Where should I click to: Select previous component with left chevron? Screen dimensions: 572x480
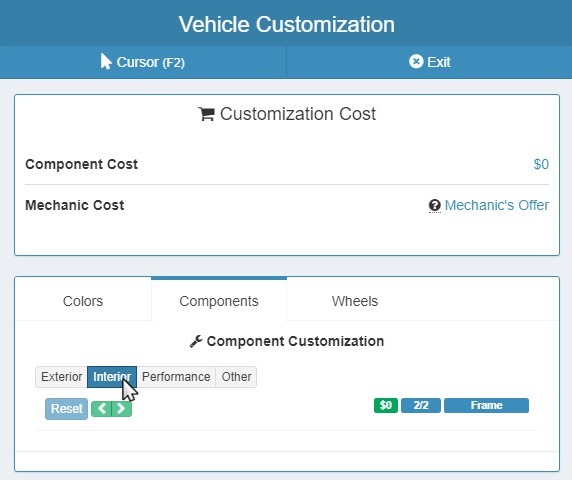pos(101,409)
